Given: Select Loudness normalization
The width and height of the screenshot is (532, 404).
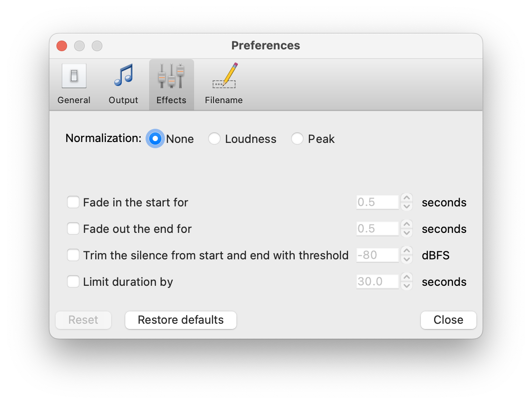Looking at the screenshot, I should coord(215,138).
